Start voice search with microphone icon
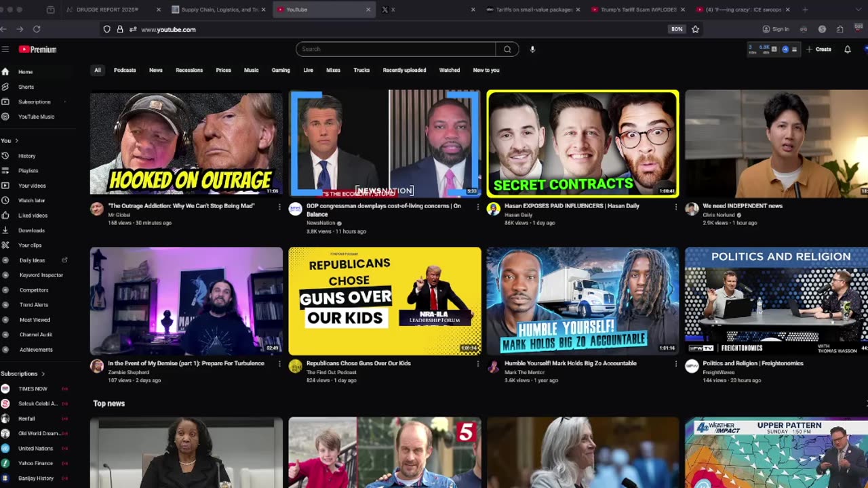The image size is (868, 488). pyautogui.click(x=532, y=49)
